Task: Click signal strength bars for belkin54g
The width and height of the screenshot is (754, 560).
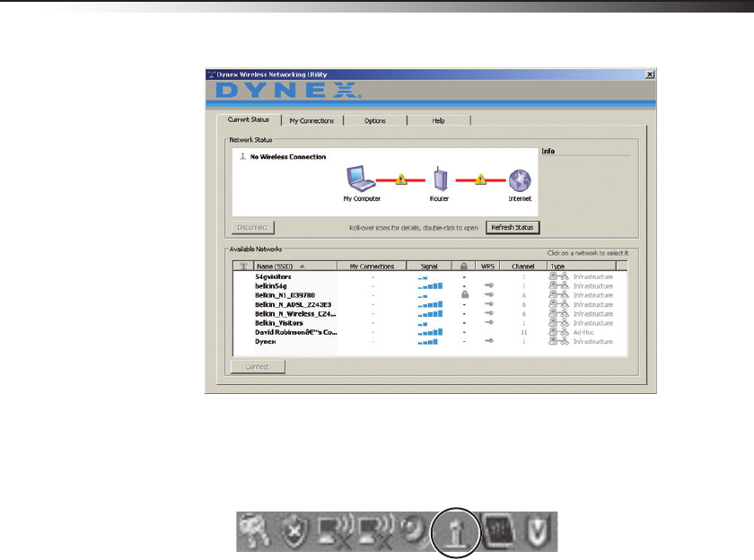Action: (430, 286)
